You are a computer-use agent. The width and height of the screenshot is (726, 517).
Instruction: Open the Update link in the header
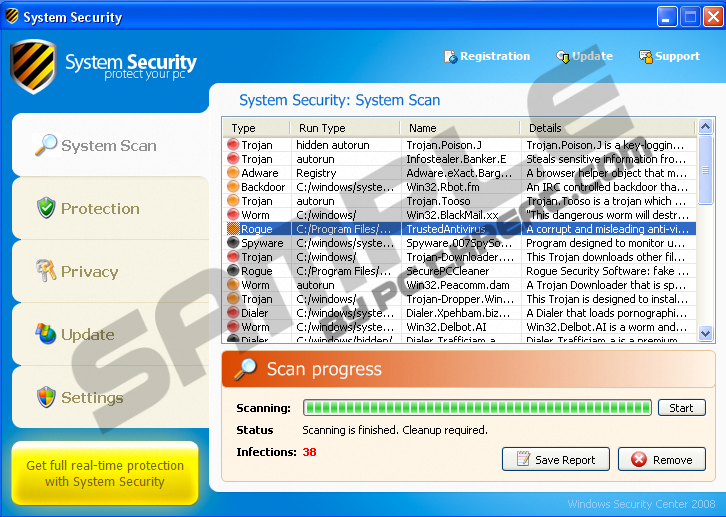(x=584, y=56)
